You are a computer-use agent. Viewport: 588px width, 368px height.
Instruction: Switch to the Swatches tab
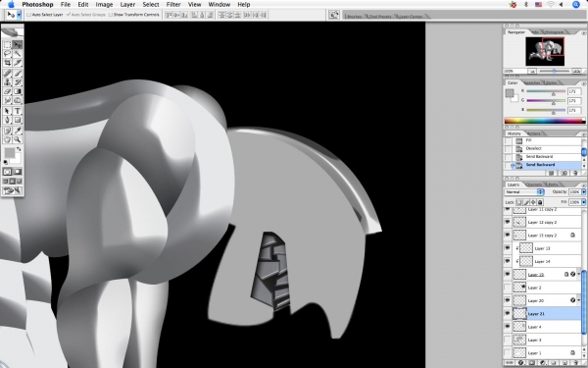click(532, 82)
